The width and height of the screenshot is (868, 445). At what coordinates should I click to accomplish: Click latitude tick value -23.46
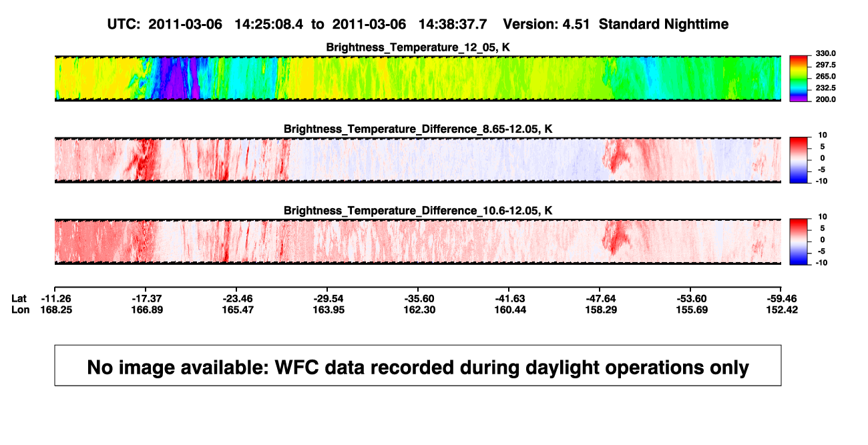pos(238,298)
